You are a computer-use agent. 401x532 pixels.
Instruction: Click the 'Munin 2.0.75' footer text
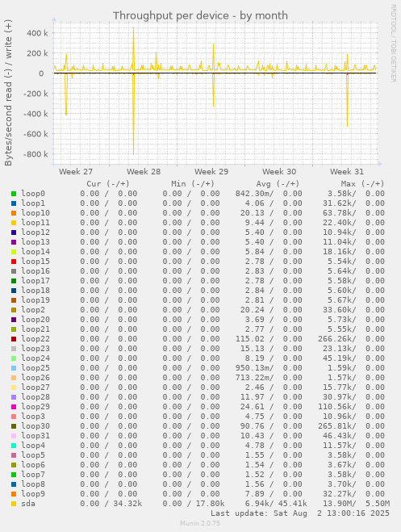tap(200, 523)
